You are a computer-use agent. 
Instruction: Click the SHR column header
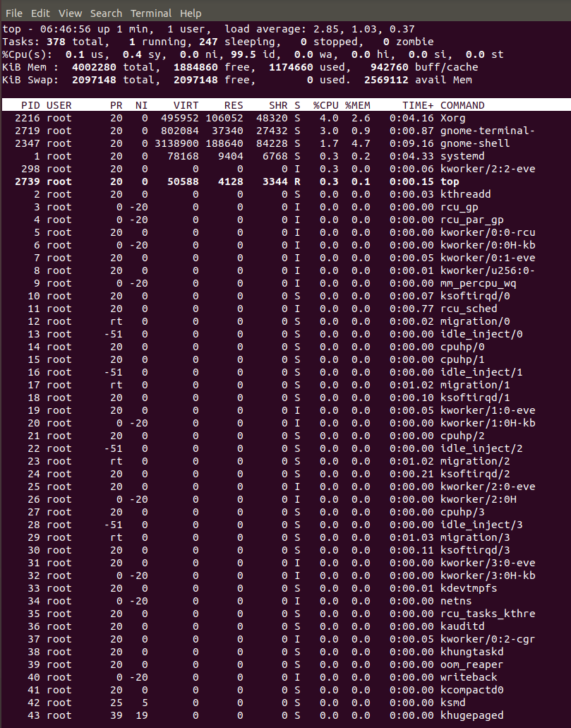point(278,105)
